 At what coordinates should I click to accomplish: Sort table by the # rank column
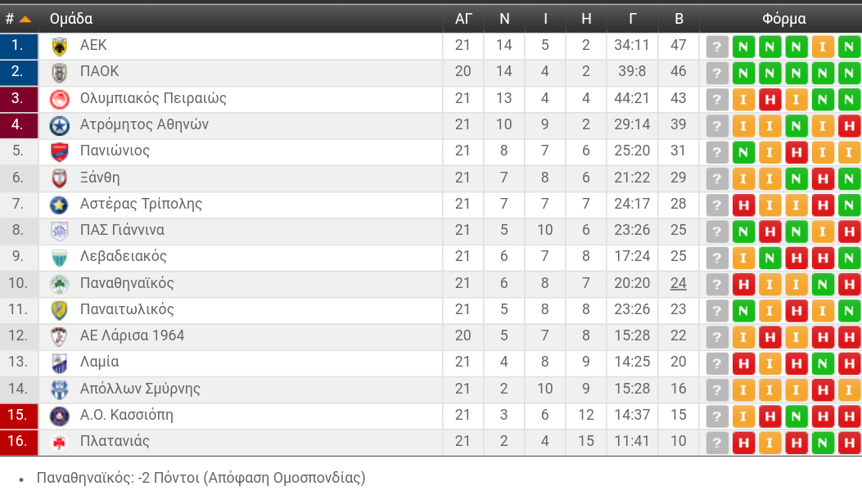click(x=18, y=19)
